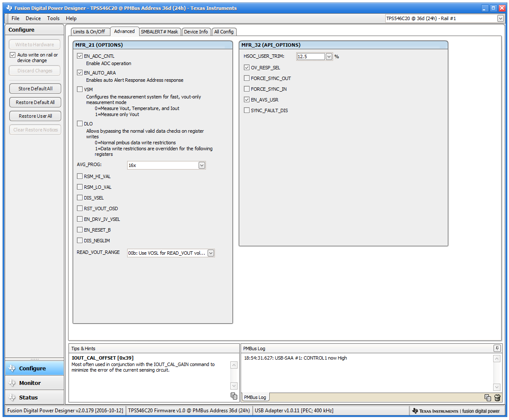
Task: Open the AVG_PROG dropdown
Action: click(x=202, y=165)
